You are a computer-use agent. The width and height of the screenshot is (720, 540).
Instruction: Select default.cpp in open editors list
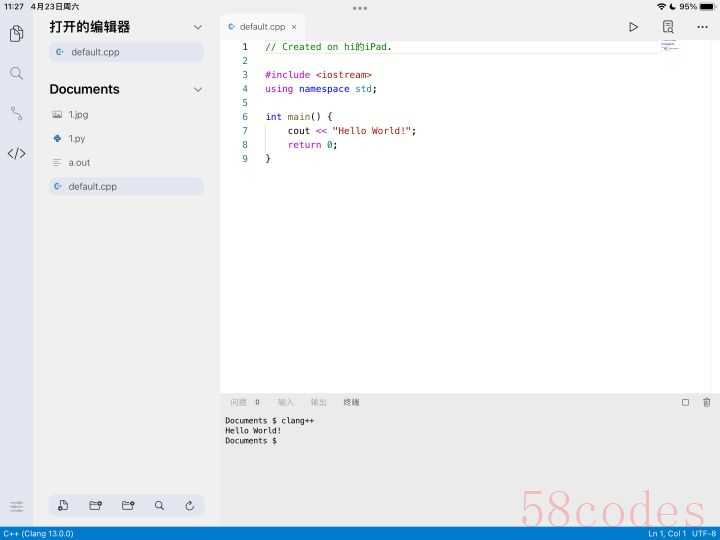click(126, 52)
